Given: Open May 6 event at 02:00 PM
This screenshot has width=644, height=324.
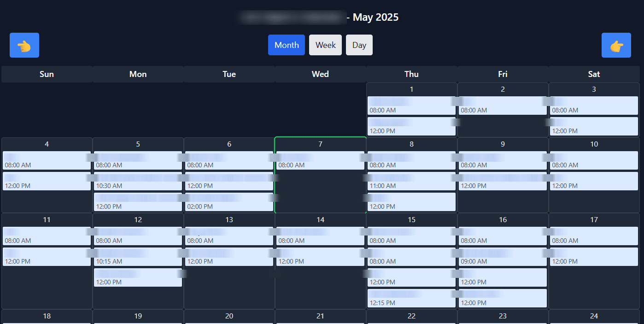Looking at the screenshot, I should [229, 202].
